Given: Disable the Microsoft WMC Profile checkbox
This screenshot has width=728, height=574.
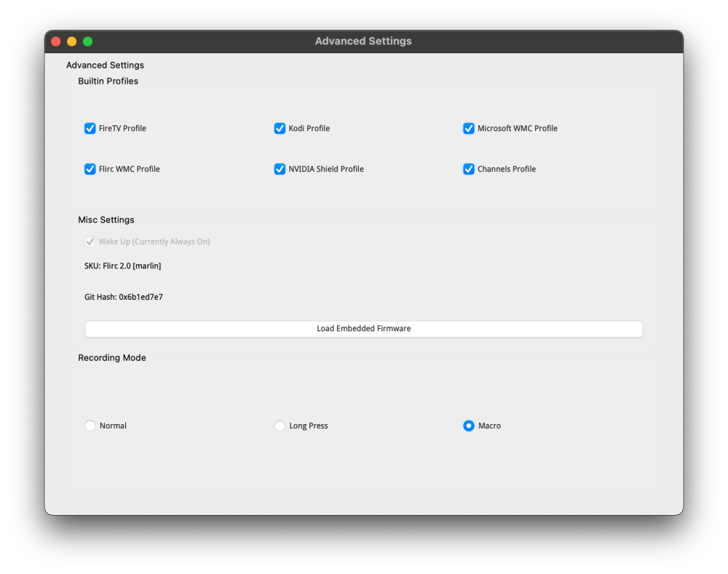Looking at the screenshot, I should pos(468,129).
